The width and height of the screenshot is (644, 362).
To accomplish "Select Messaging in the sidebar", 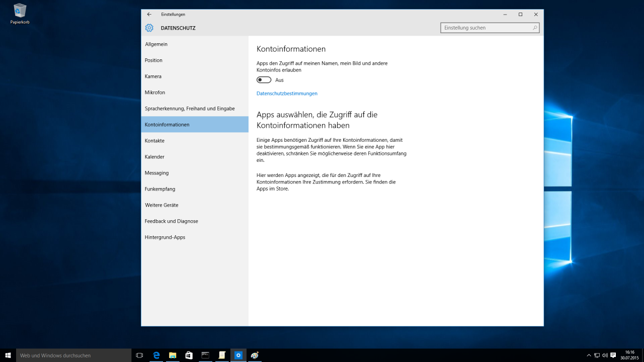I will point(195,173).
